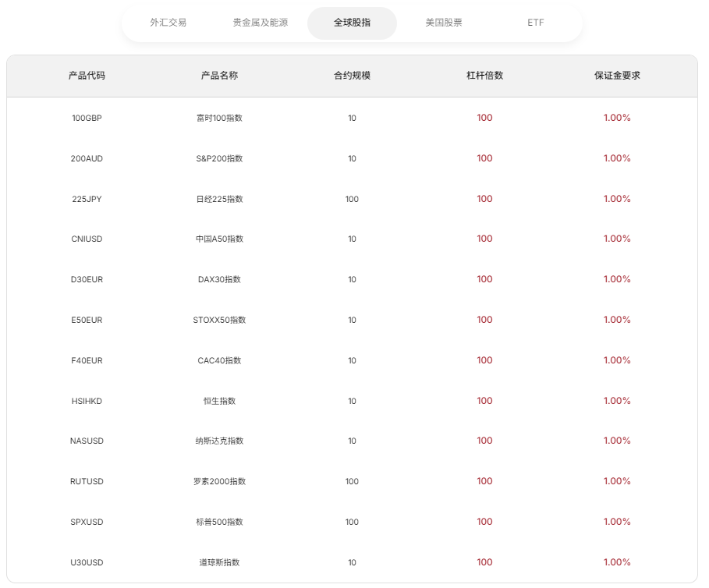Open the ETF tab
Screen dimensions: 709x588
(535, 23)
